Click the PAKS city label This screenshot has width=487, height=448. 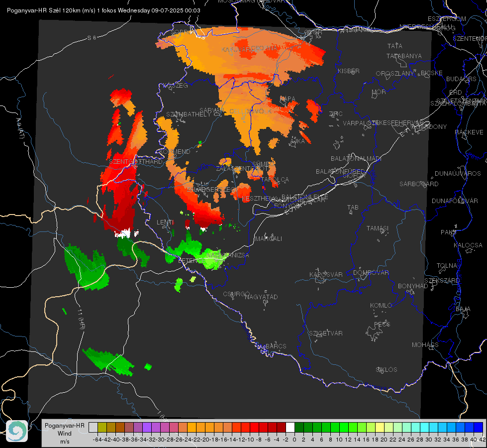(x=449, y=232)
